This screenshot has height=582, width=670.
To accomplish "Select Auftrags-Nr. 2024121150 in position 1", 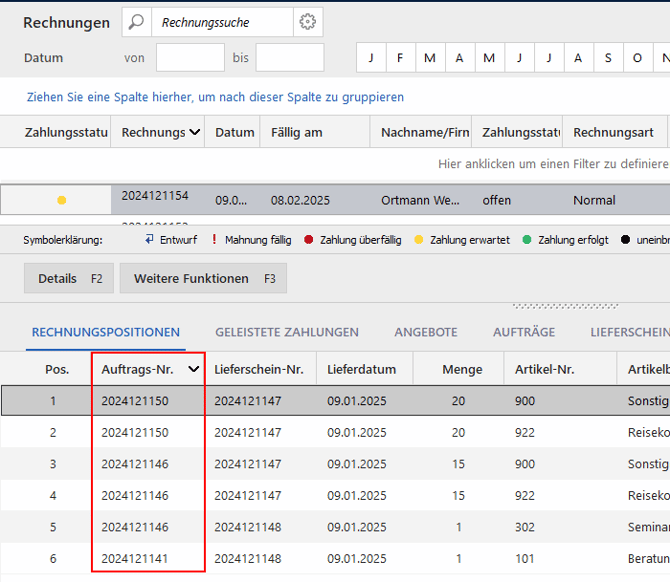I will pos(135,400).
